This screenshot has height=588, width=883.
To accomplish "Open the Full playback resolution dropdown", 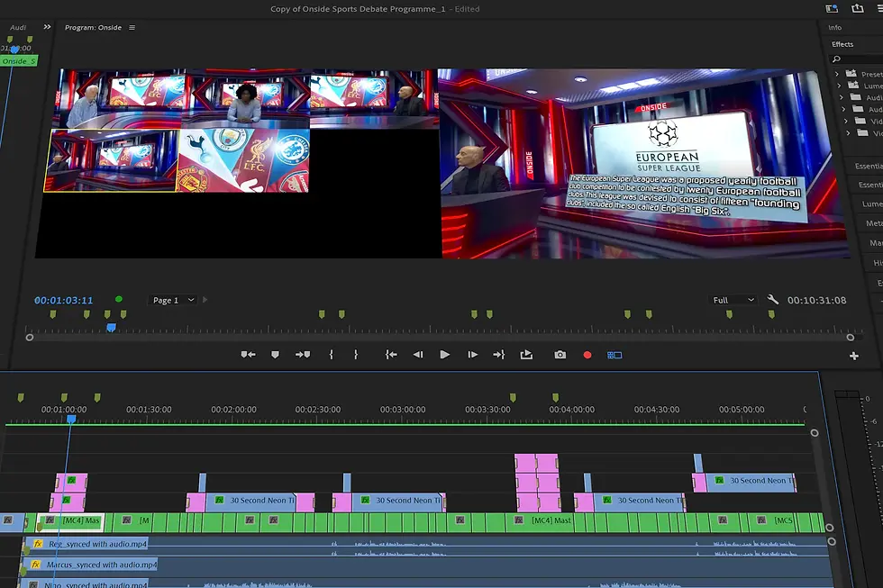I will coord(733,300).
